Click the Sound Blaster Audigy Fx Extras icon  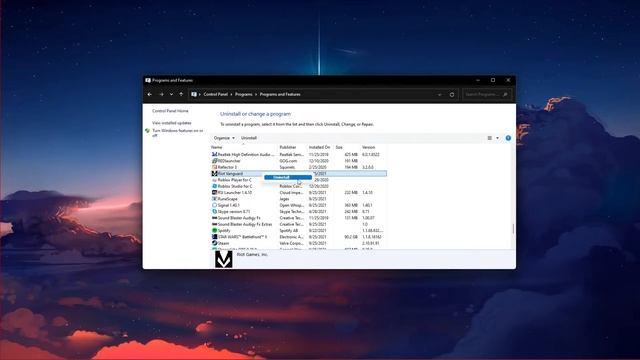[x=214, y=224]
